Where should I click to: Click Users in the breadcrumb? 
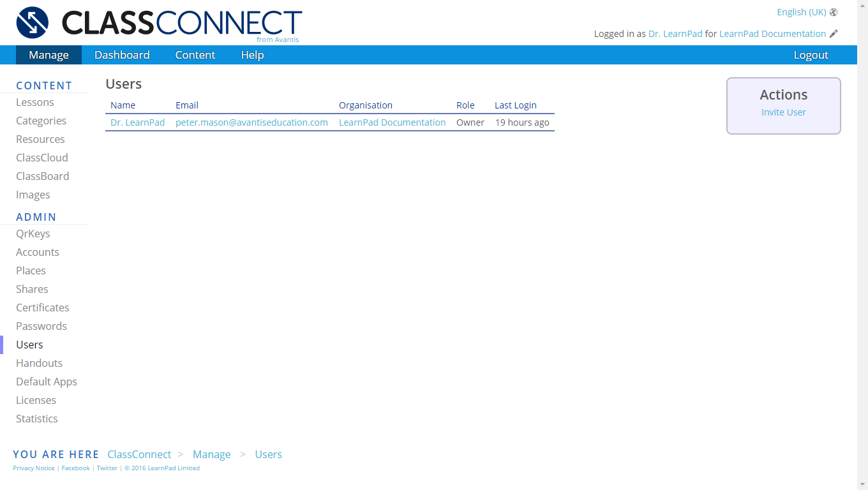pos(269,454)
